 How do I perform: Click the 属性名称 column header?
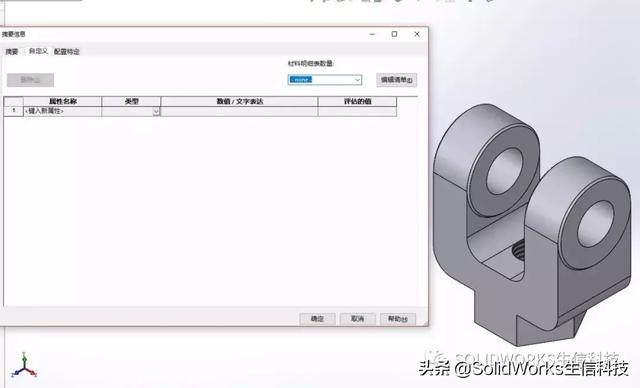click(x=62, y=101)
